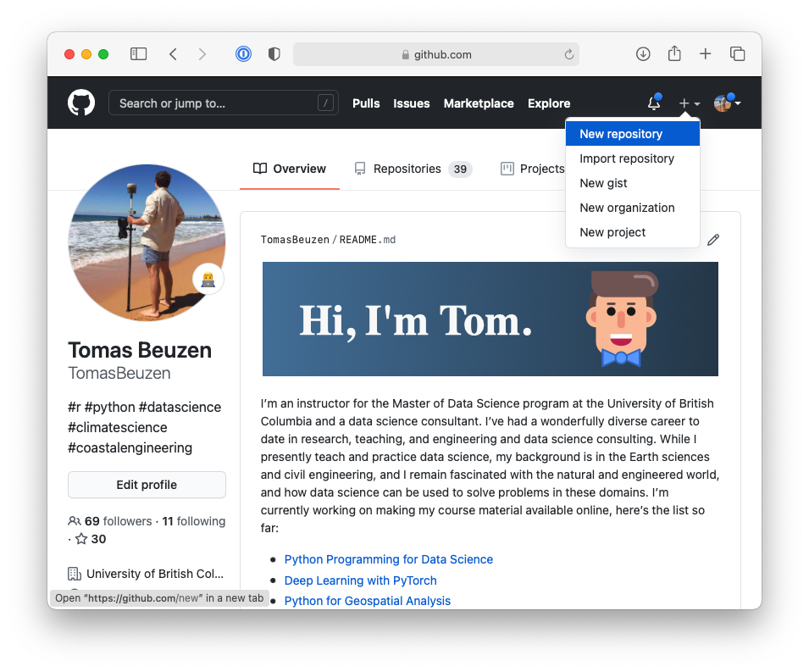Viewport: 809px width, 672px height.
Task: Open the Repositories tab
Action: click(413, 169)
